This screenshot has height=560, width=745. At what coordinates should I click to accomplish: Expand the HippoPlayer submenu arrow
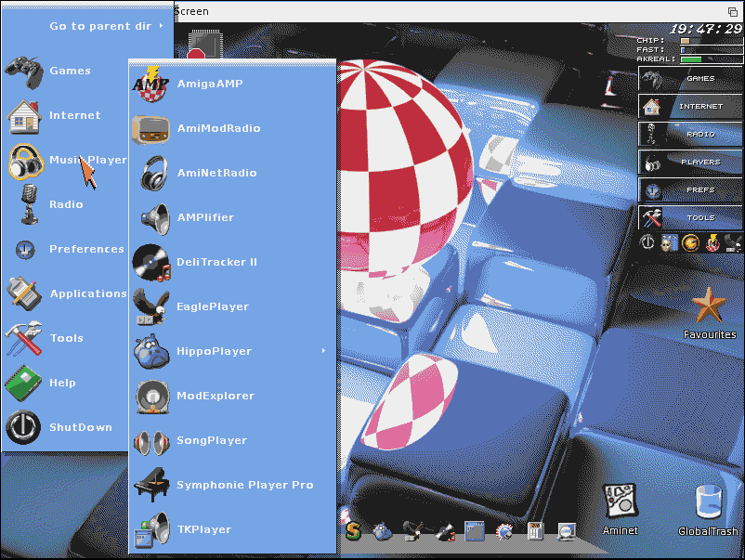coord(323,351)
